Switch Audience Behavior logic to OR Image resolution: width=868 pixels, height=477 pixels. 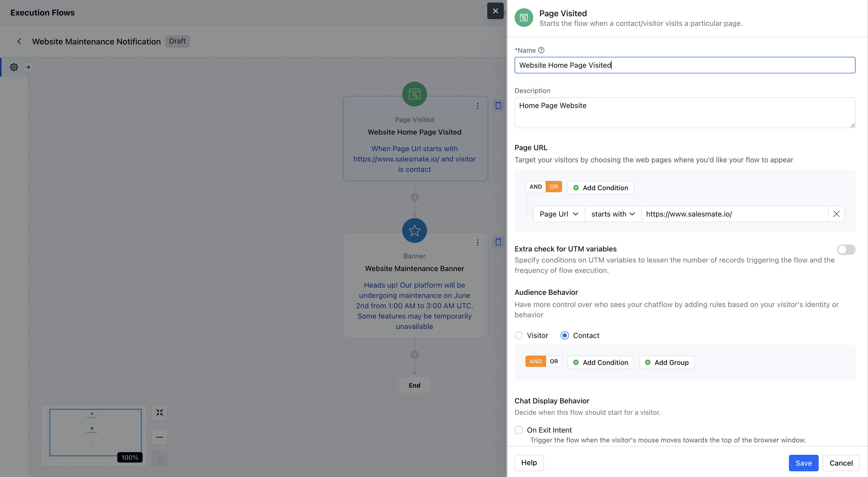tap(554, 361)
